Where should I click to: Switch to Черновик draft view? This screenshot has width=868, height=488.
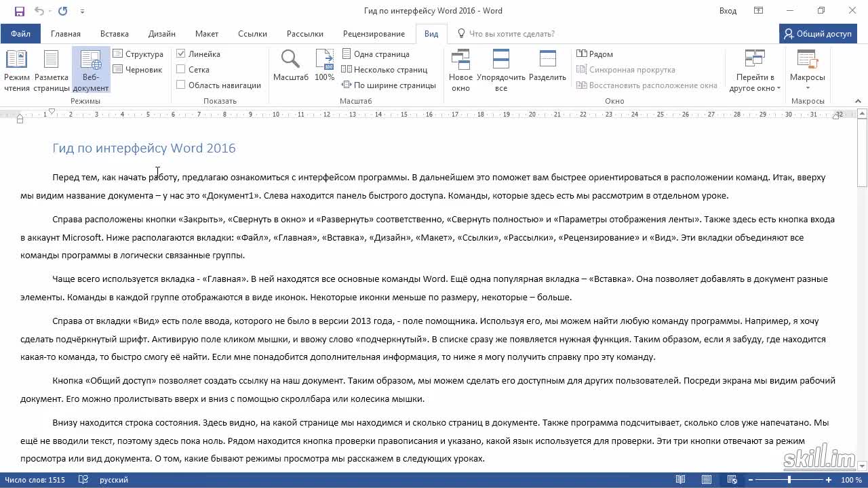(x=138, y=69)
